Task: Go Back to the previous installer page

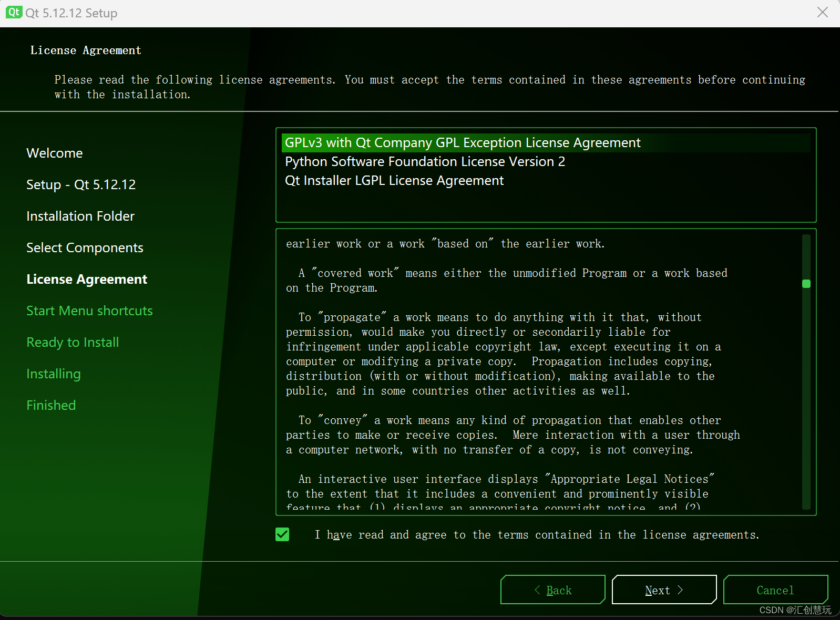Action: pyautogui.click(x=553, y=590)
